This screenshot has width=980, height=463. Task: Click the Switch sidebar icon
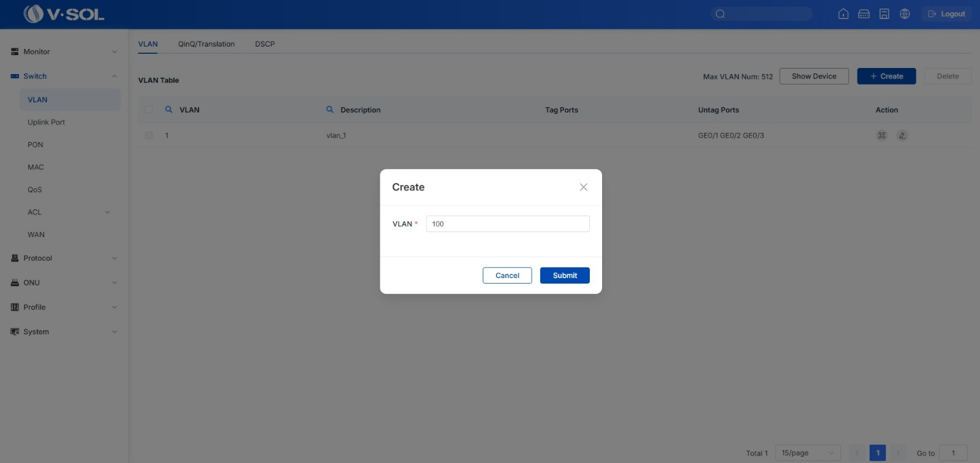click(15, 77)
